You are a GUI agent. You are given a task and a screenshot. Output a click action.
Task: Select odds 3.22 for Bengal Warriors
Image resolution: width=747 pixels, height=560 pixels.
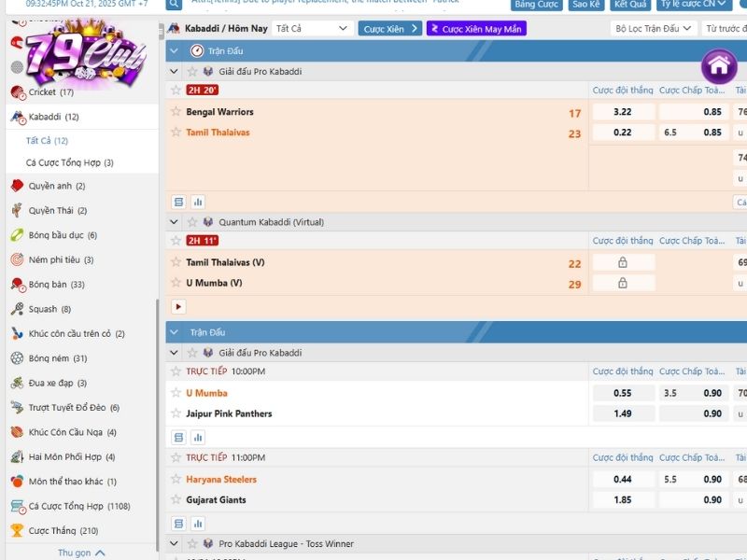tap(622, 112)
